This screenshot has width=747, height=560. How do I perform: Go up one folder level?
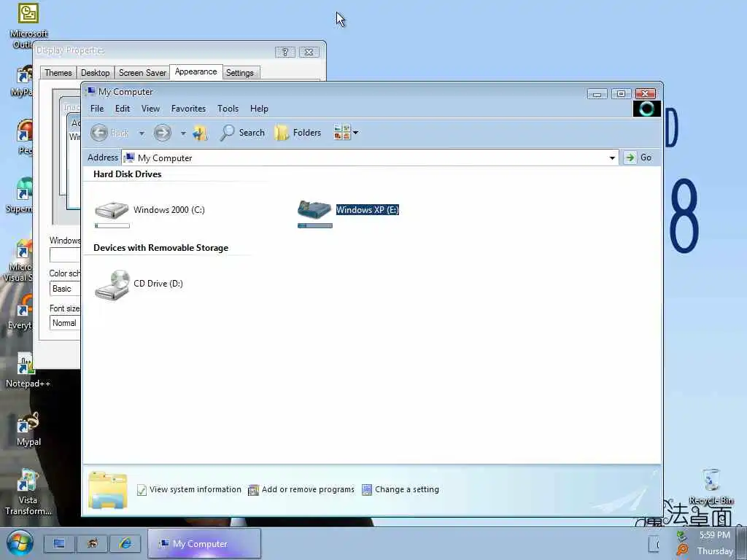pos(200,133)
